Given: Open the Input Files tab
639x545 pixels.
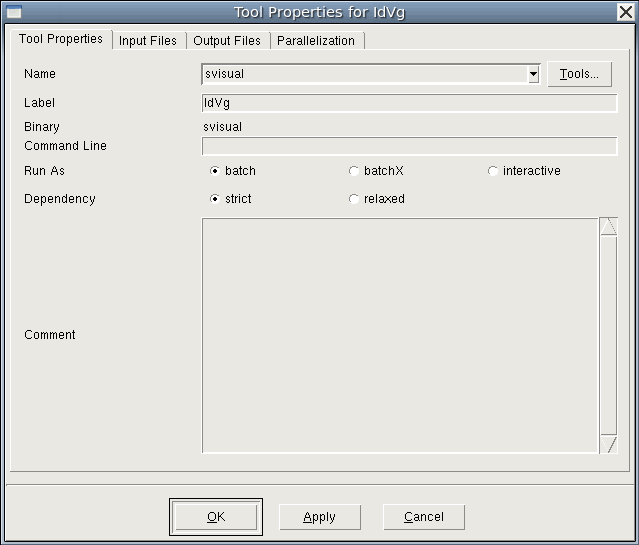Looking at the screenshot, I should (x=148, y=41).
